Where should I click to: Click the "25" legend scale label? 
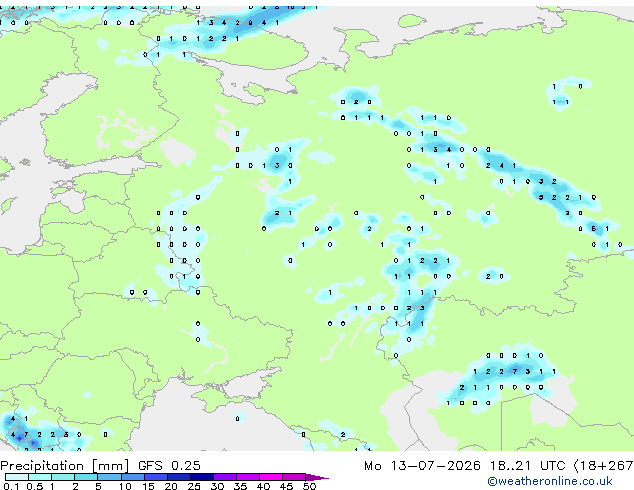[x=194, y=486]
